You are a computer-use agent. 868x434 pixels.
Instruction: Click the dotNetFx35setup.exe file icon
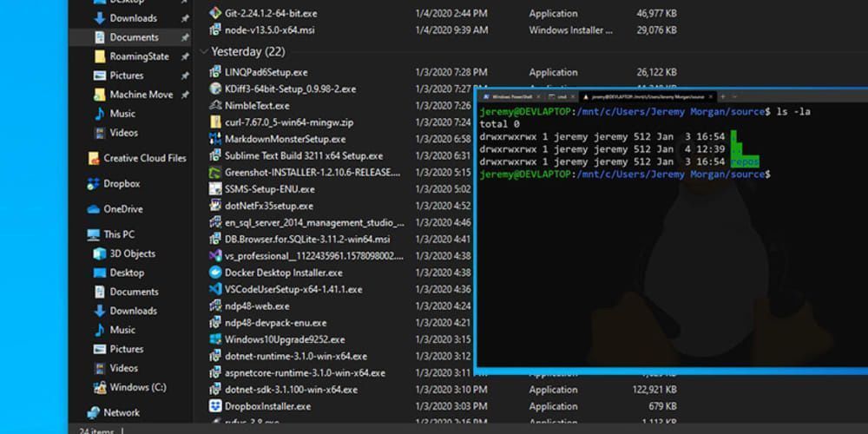[x=215, y=206]
